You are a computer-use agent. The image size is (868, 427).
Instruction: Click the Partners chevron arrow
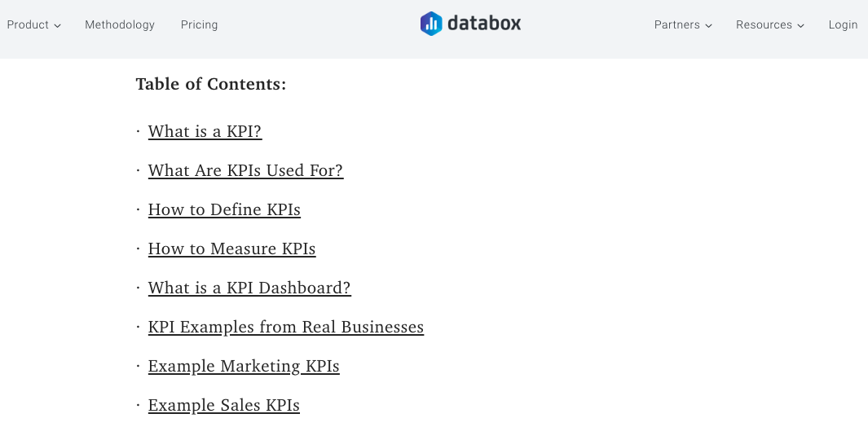[709, 26]
